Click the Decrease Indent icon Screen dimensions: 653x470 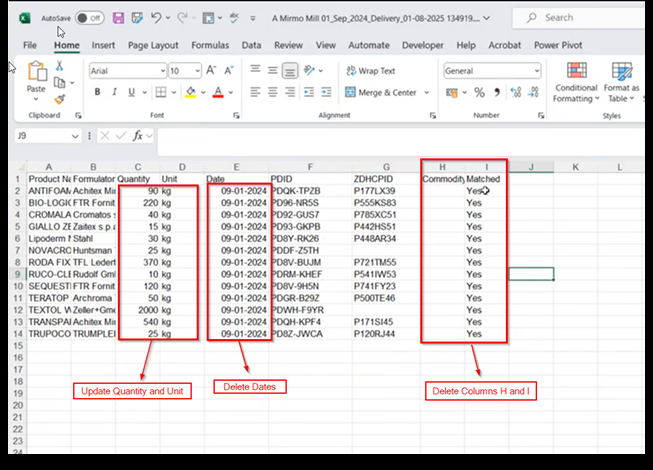pos(309,92)
